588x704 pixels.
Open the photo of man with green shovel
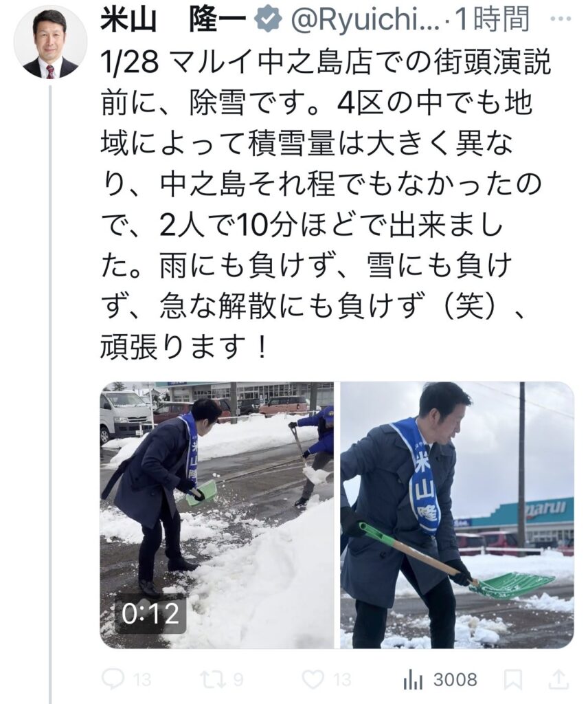457,515
